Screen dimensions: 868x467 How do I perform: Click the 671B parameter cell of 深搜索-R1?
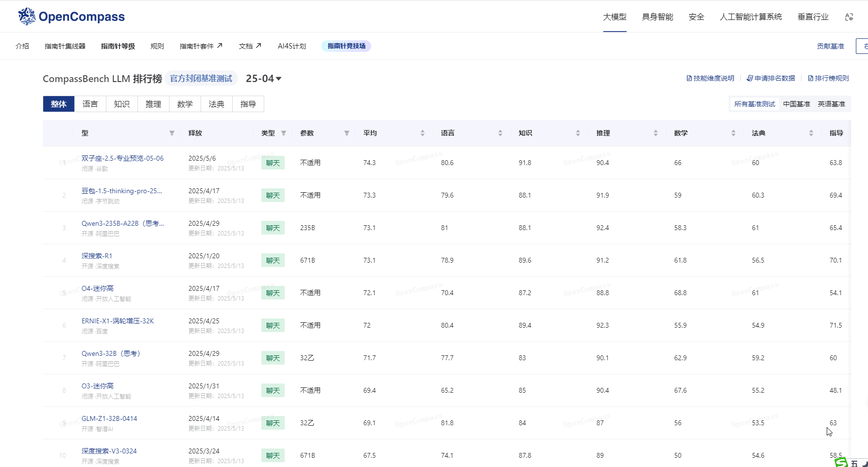[x=307, y=260]
